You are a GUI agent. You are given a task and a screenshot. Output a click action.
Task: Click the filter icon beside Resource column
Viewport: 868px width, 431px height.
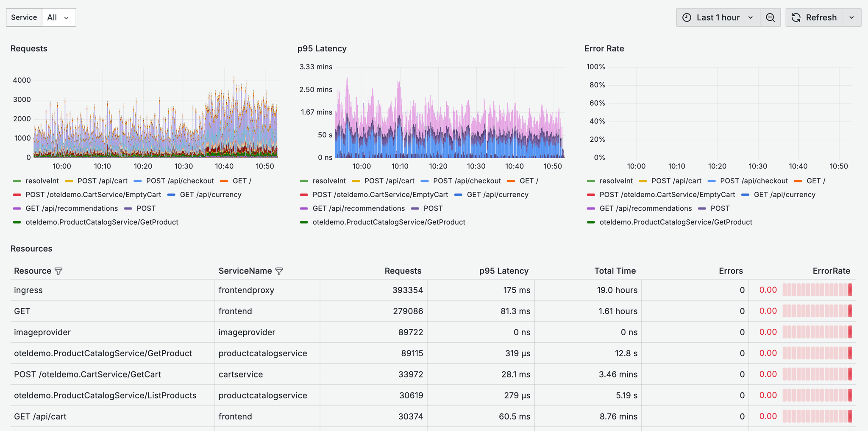click(58, 271)
